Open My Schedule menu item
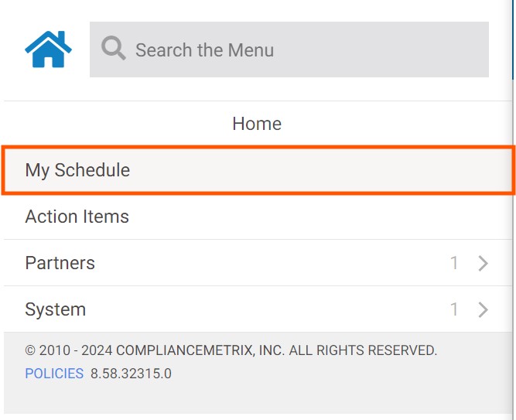Screen dimensions: 516x420 click(x=77, y=170)
